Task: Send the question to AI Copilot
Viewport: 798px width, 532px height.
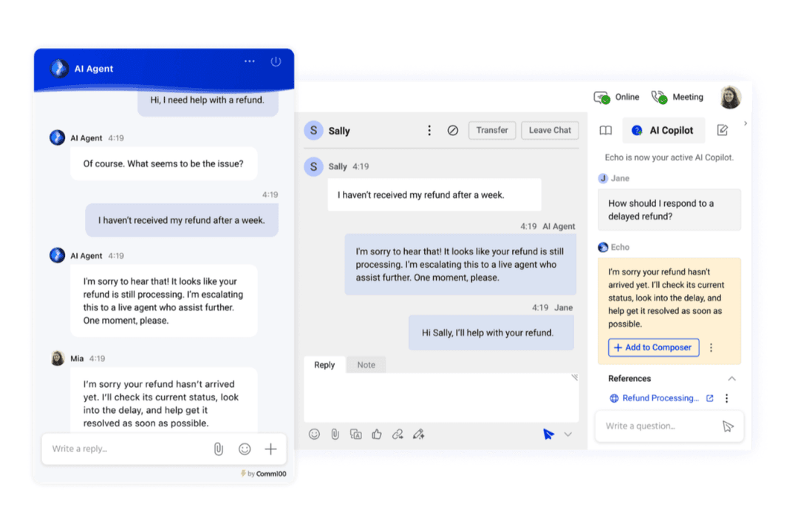Action: (x=728, y=426)
